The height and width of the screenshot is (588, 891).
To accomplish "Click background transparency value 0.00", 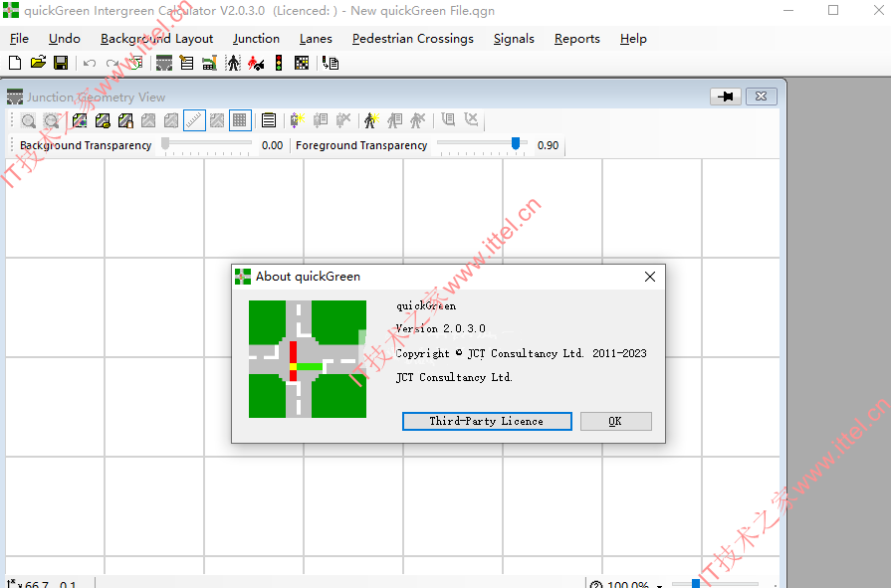I will click(x=272, y=145).
